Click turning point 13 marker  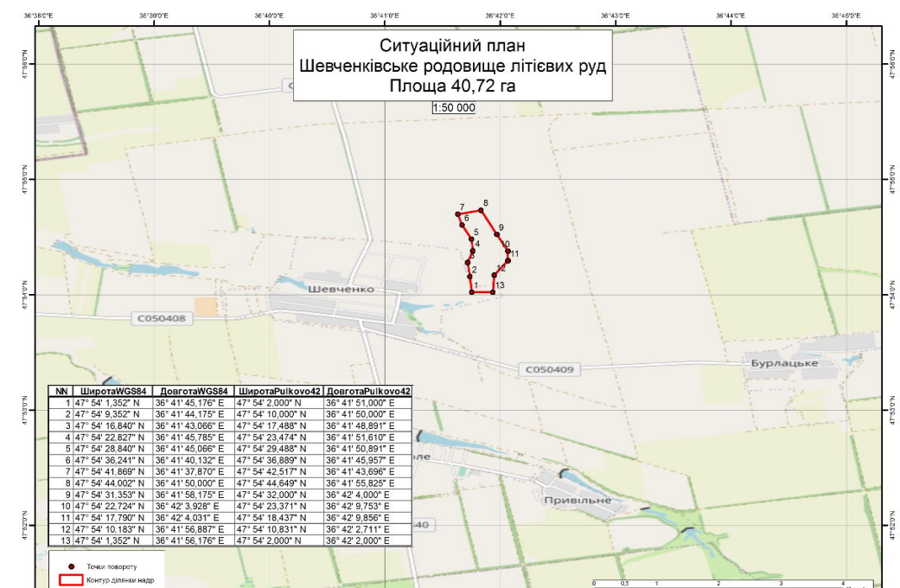coord(493,292)
